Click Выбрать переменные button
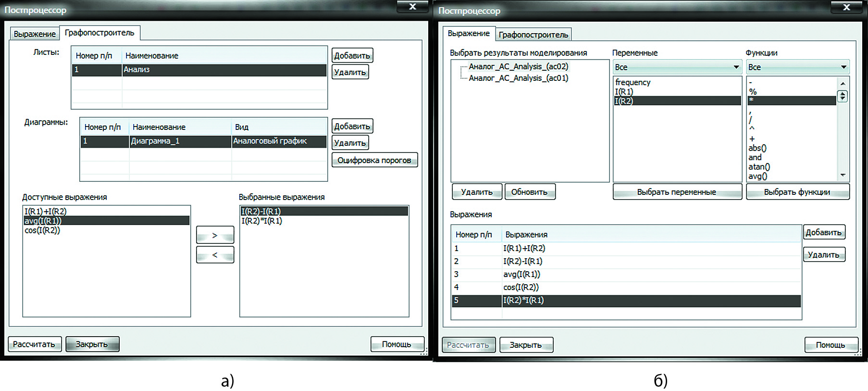This screenshot has width=868, height=391. [x=676, y=192]
